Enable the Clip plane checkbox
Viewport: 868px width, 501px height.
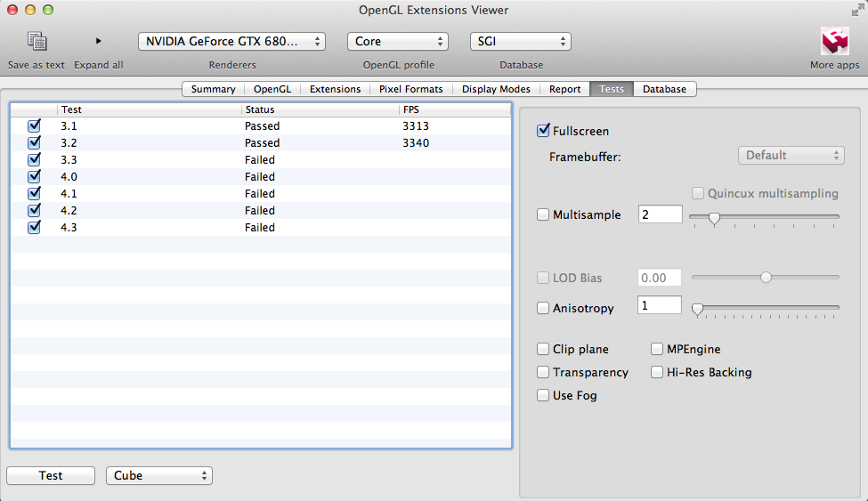543,350
